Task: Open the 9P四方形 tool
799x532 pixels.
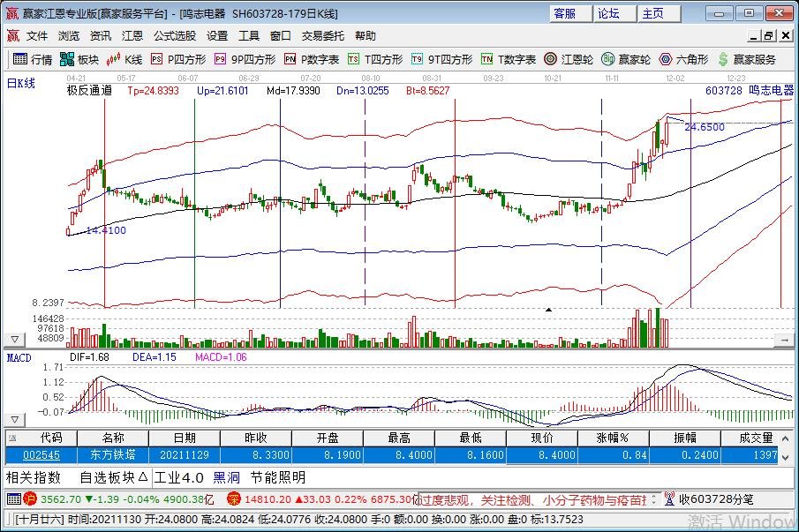Action: coord(245,60)
